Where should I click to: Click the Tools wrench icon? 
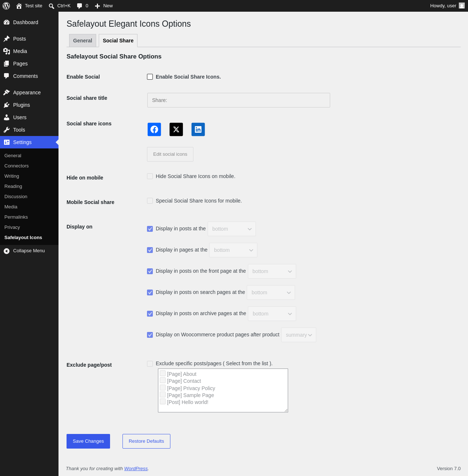coord(7,130)
